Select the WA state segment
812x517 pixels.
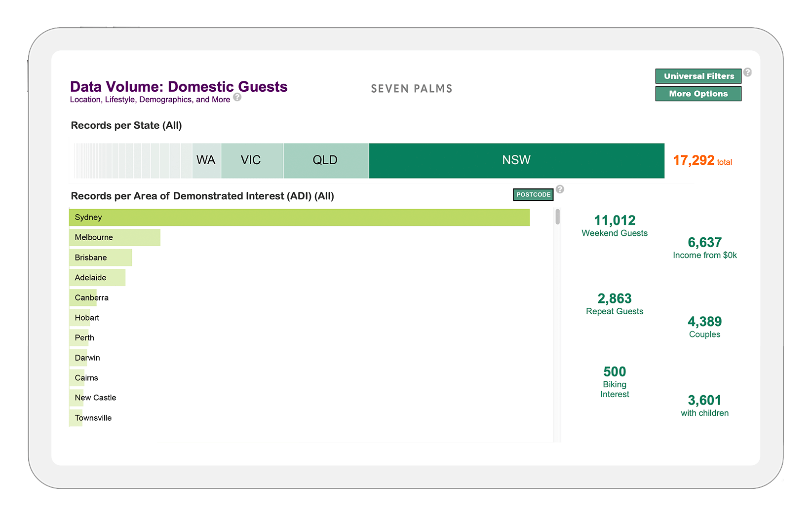pyautogui.click(x=206, y=160)
